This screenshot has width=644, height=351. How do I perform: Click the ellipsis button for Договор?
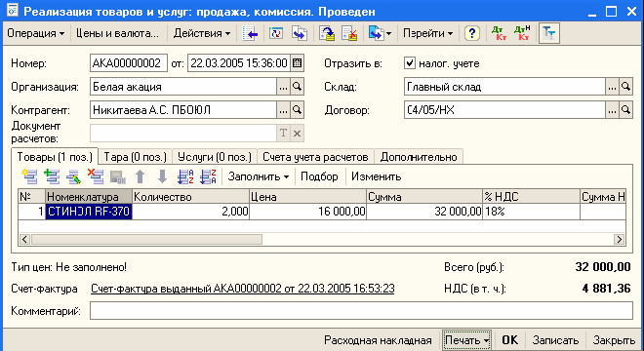click(x=612, y=110)
